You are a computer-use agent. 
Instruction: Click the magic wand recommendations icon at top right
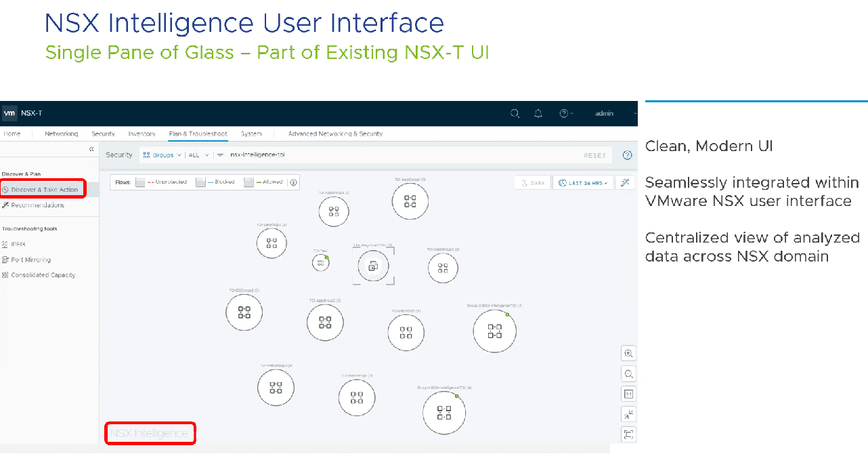(x=626, y=182)
